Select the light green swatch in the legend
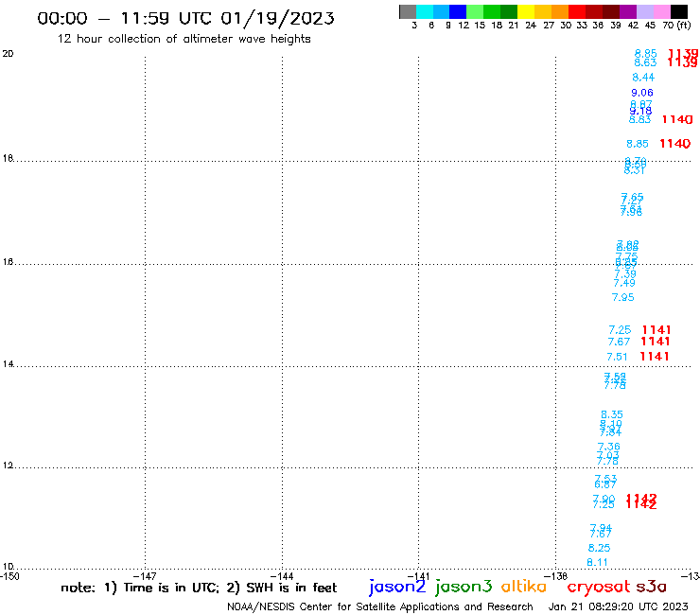The height and width of the screenshot is (615, 700). [475, 11]
